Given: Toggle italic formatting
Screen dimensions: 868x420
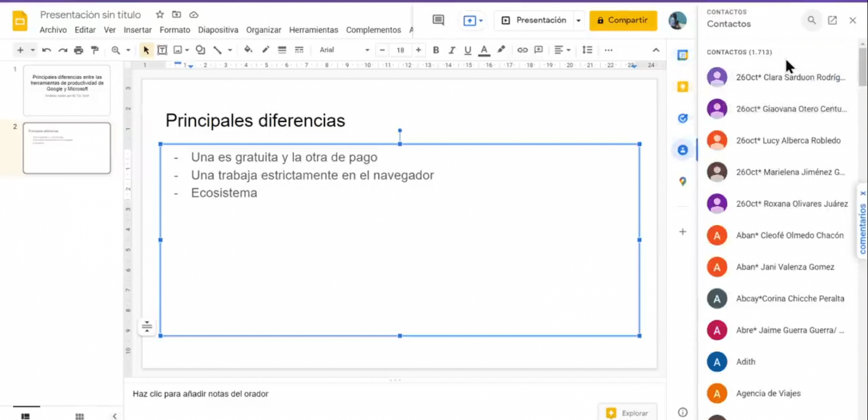Looking at the screenshot, I should (452, 50).
